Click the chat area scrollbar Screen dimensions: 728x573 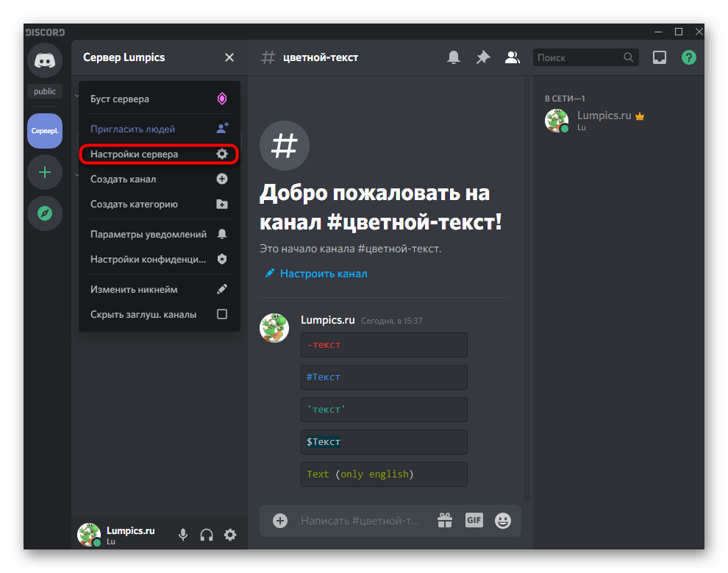[x=527, y=290]
